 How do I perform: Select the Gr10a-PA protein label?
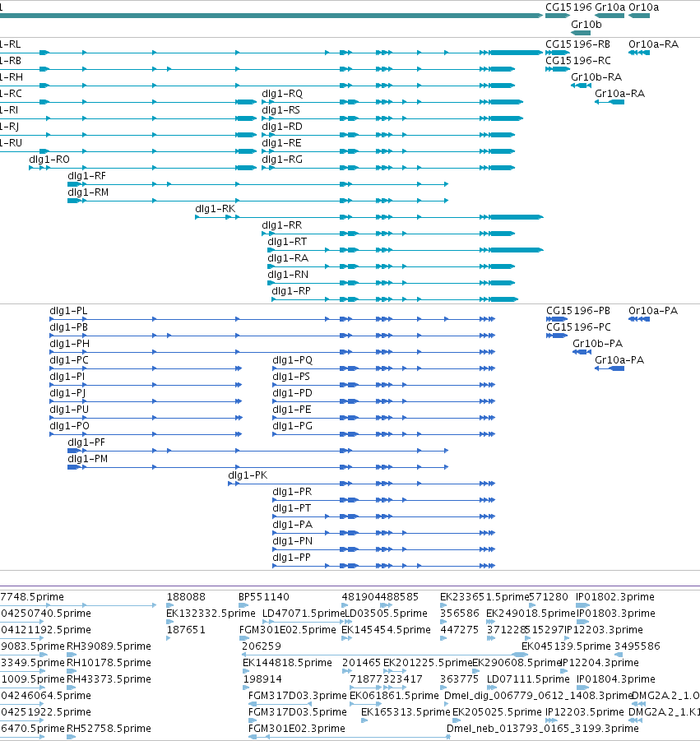coord(619,359)
